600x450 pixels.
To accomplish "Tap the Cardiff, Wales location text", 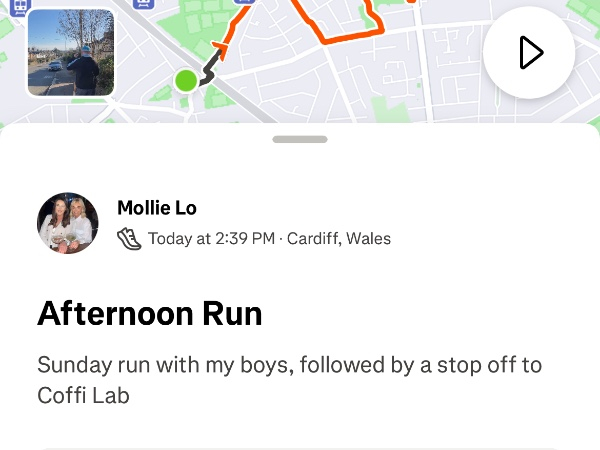I will (x=339, y=238).
